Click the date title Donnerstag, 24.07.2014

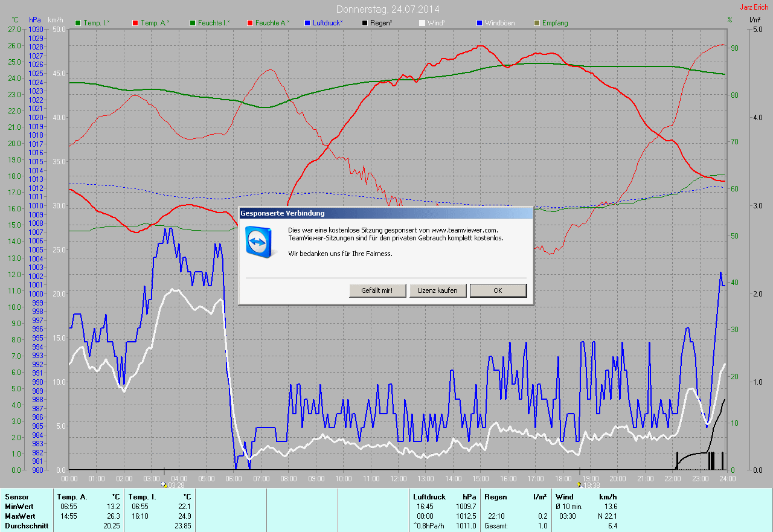point(387,9)
